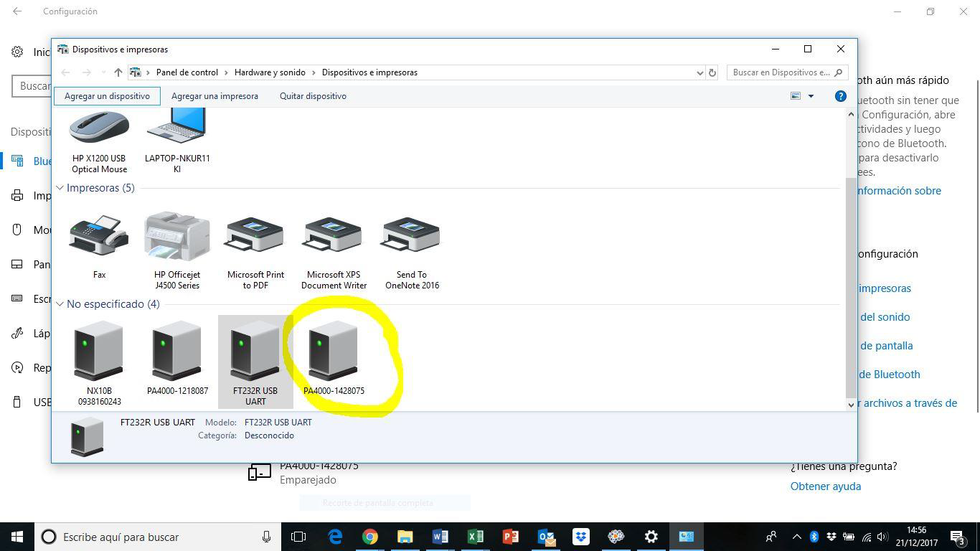Select the LAPTOP-NKUR11KI computer device
Screen dimensions: 980x551
click(x=177, y=142)
